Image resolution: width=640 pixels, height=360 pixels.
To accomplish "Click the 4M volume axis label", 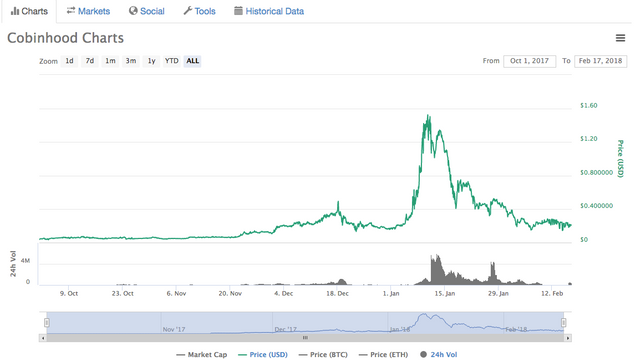I will click(x=25, y=260).
